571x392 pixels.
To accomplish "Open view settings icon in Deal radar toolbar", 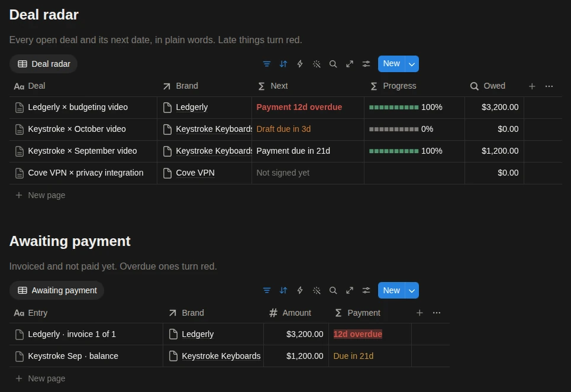I will click(x=366, y=64).
